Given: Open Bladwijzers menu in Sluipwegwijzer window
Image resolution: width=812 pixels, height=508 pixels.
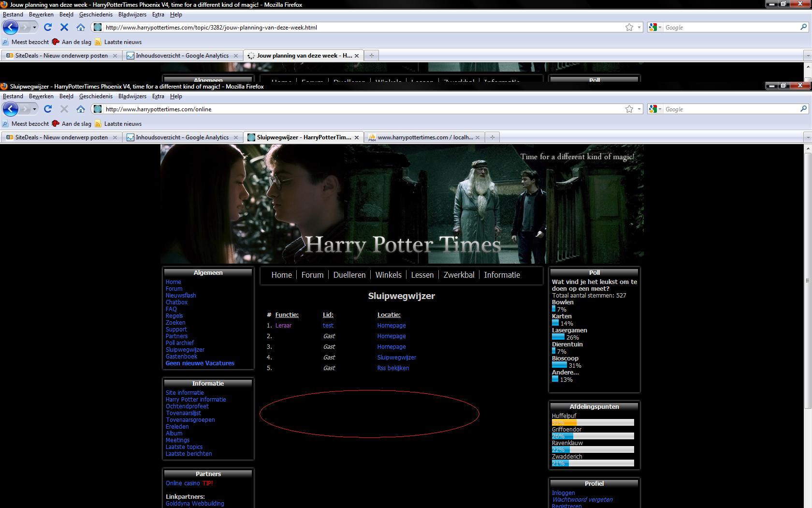Looking at the screenshot, I should tap(132, 96).
